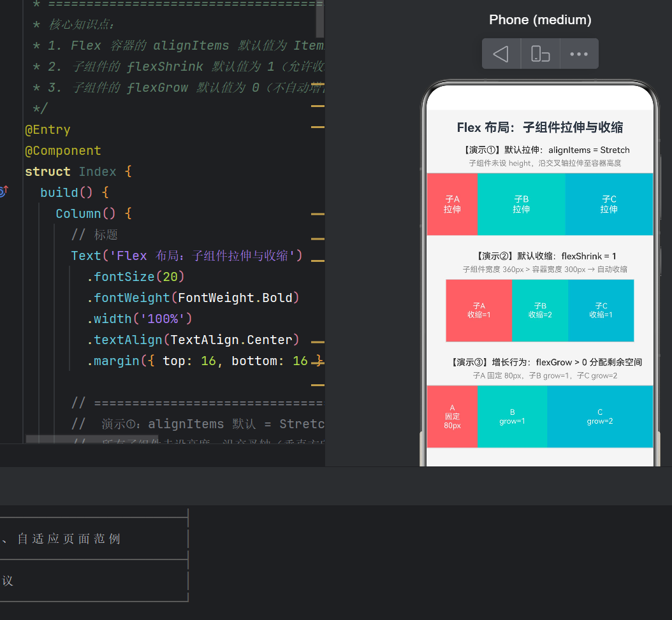This screenshot has width=672, height=620.
Task: Click the '【演示②】默认收缩' heading in the preview
Action: [x=546, y=256]
